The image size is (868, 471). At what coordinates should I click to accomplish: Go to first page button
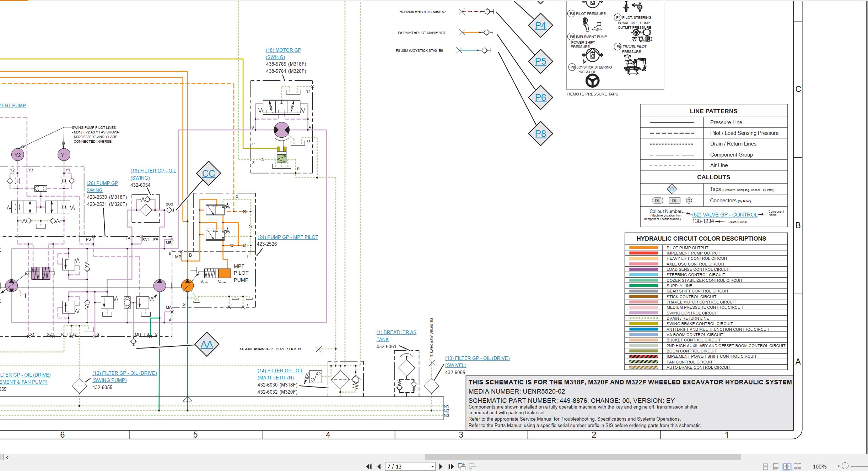point(369,466)
